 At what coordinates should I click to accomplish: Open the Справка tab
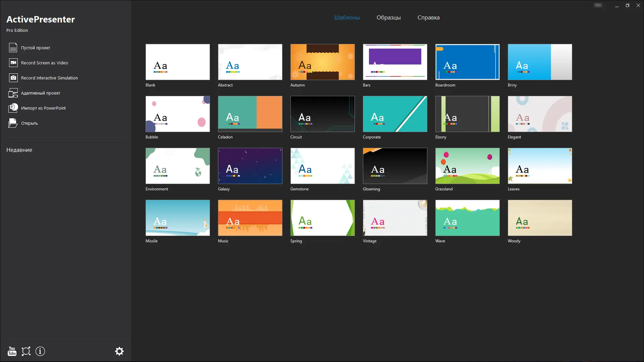pos(428,17)
